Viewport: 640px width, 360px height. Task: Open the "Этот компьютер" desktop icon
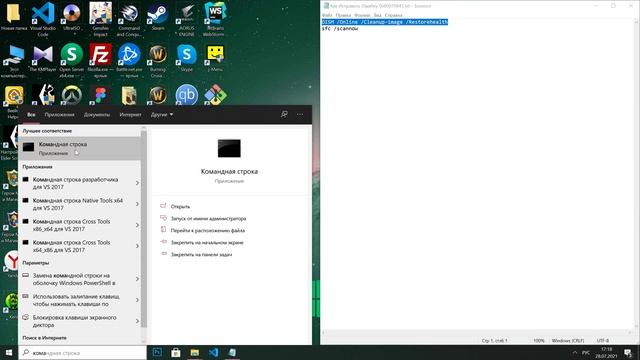coord(14,60)
